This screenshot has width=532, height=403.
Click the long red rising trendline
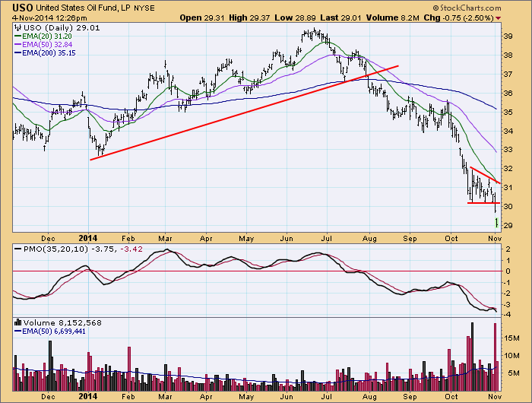click(x=244, y=113)
